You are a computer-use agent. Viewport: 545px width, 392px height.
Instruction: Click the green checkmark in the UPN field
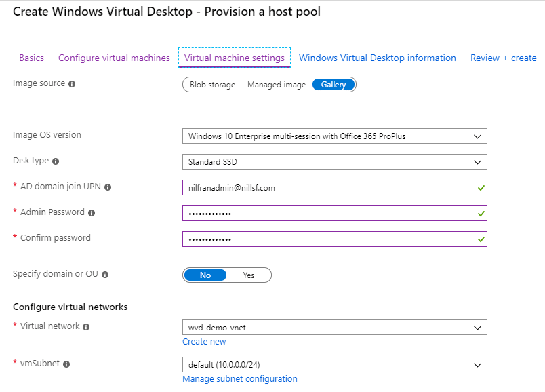click(x=481, y=188)
